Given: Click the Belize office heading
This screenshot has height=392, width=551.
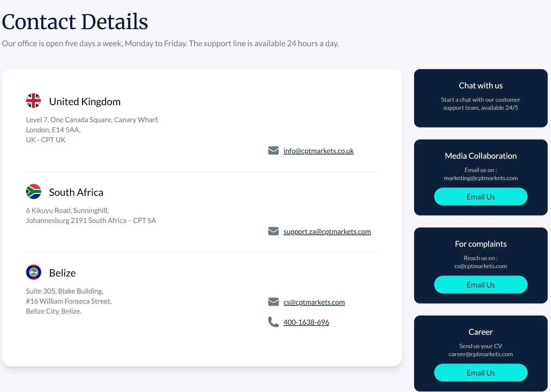Looking at the screenshot, I should [62, 273].
